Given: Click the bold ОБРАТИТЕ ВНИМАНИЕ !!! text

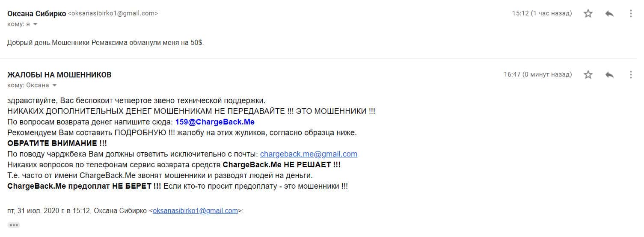Looking at the screenshot, I should (x=57, y=143).
